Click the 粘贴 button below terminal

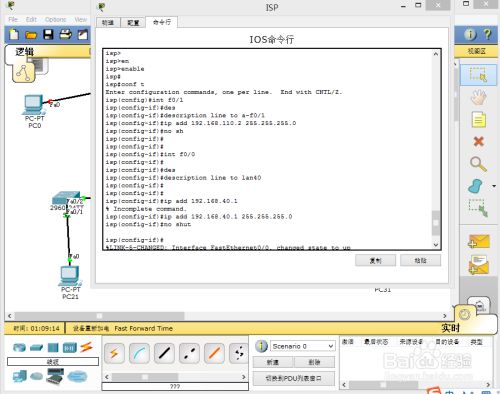point(420,260)
